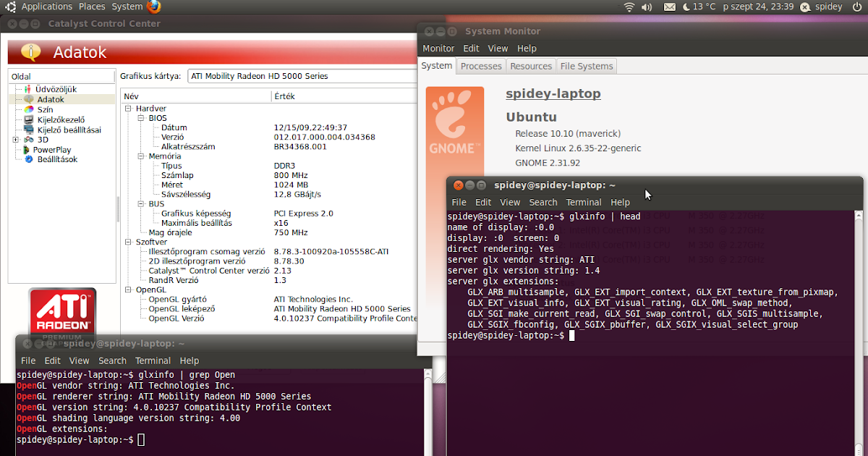Open Beállítások gear icon in the sidebar
The width and height of the screenshot is (868, 456).
click(x=30, y=159)
